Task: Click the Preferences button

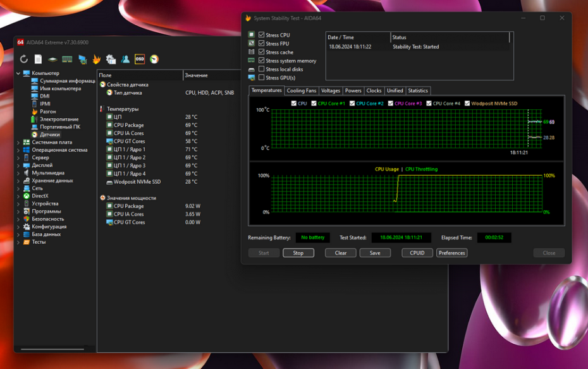Action: coord(451,253)
